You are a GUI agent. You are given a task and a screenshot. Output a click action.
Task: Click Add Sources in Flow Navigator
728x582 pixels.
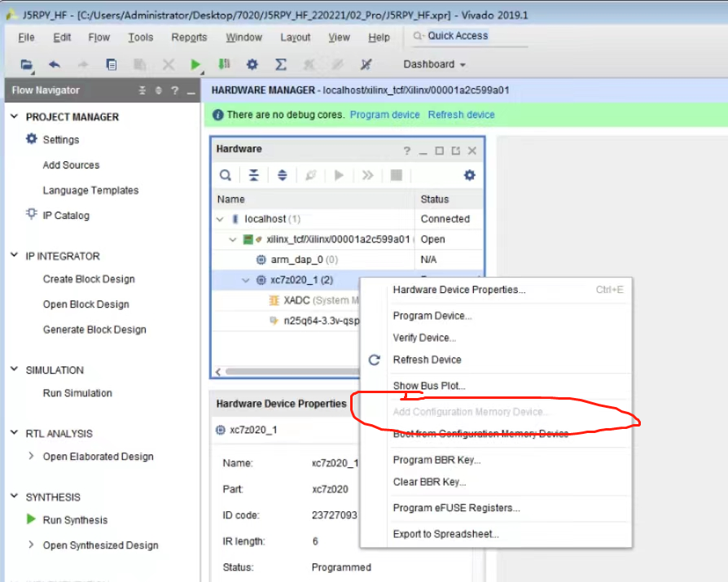coord(71,165)
